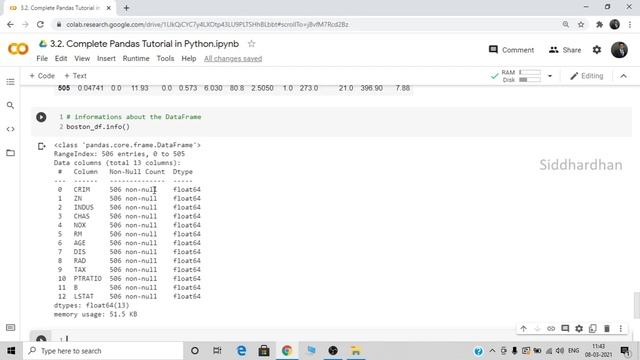The height and width of the screenshot is (360, 640).
Task: Open Windows Start menu
Action: (x=11, y=351)
